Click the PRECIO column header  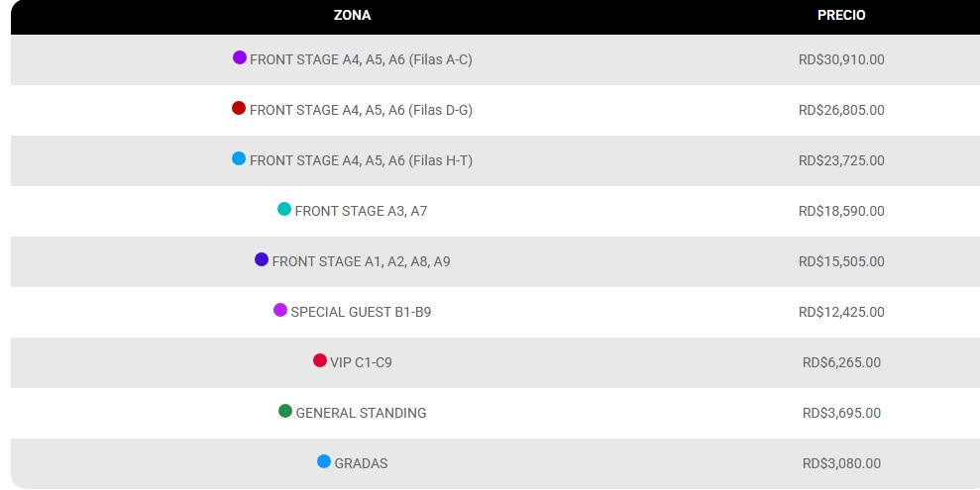pyautogui.click(x=841, y=15)
